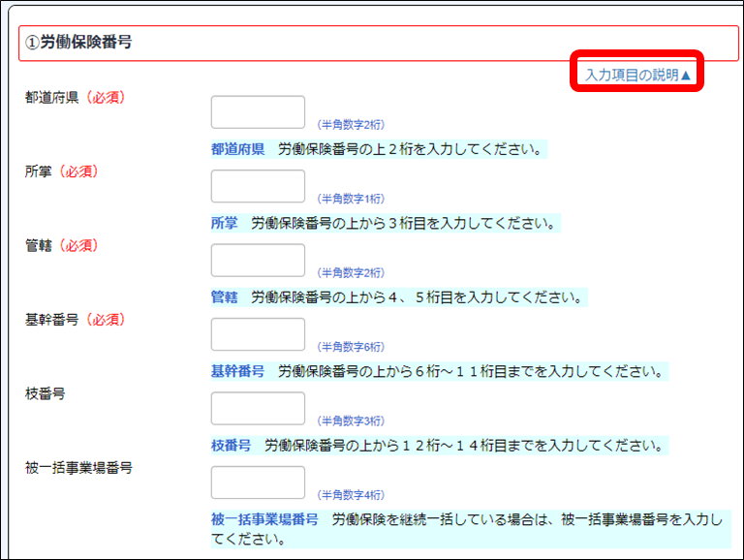Click the 被一括事業場番号 label on the left

click(x=78, y=467)
